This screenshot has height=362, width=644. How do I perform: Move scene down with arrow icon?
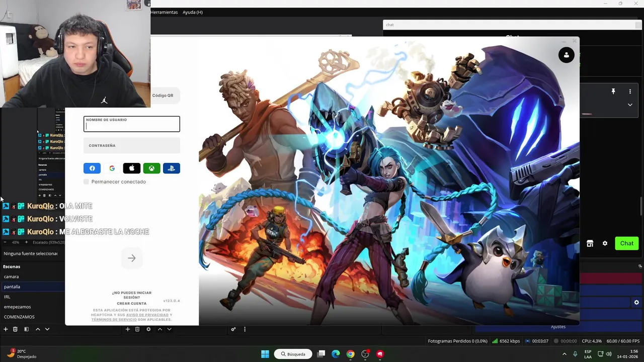tap(47, 329)
